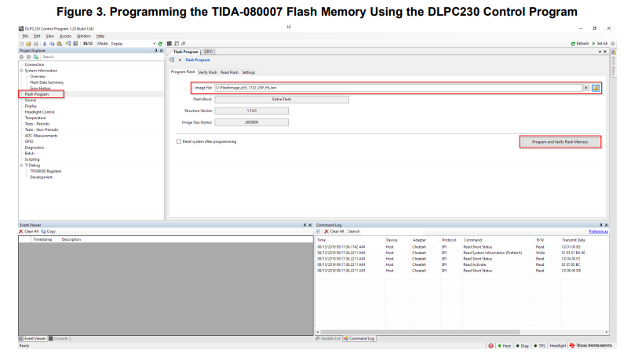Switch to the GPIO document tab
This screenshot has height=364, width=638.
point(208,52)
